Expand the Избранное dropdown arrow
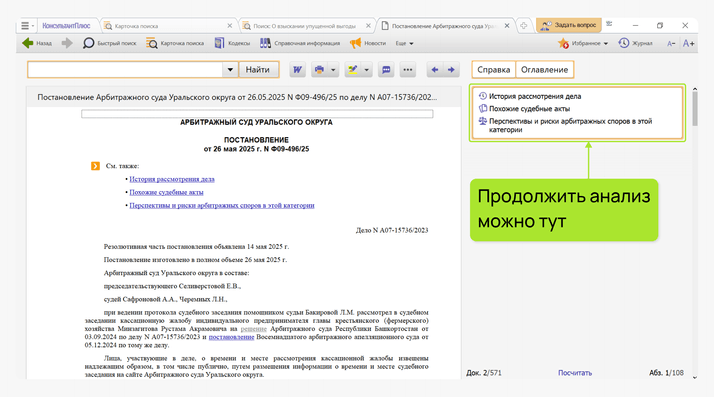The image size is (714, 397). [606, 44]
